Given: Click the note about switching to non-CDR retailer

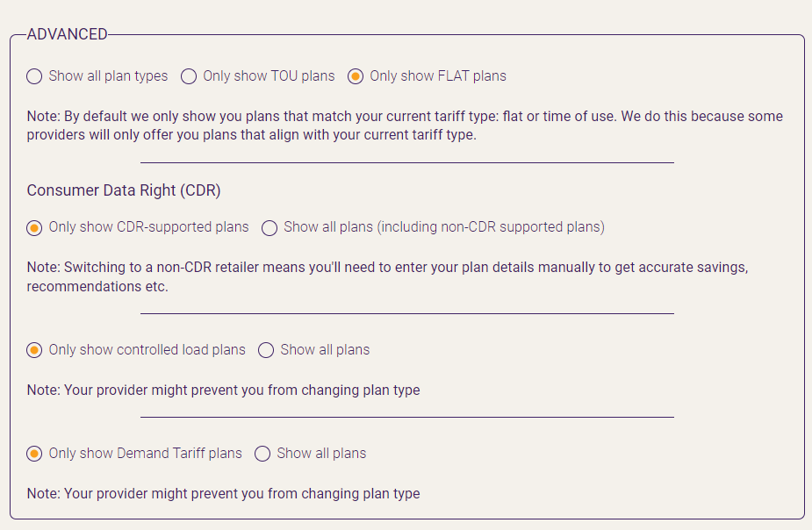Looking at the screenshot, I should click(387, 276).
